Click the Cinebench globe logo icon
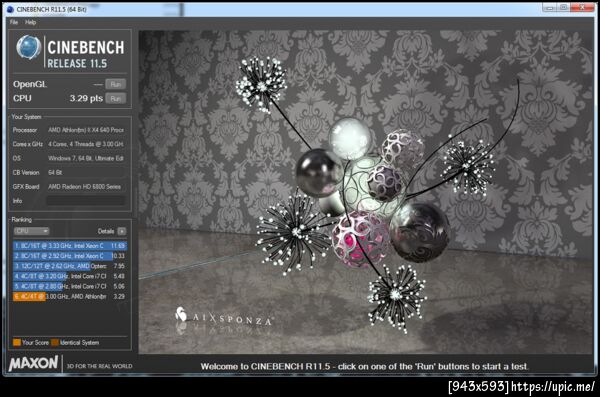The height and width of the screenshot is (397, 600). 29,48
